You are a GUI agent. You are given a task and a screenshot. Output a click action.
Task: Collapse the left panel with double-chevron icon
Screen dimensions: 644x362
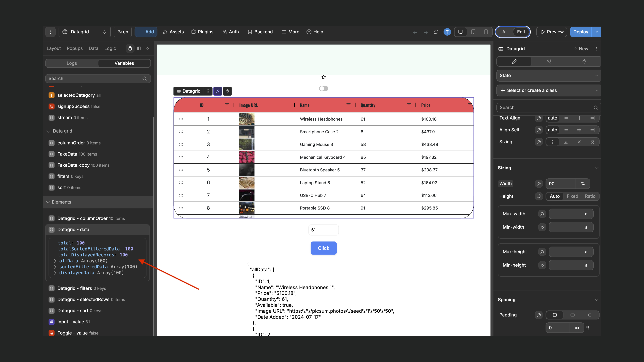[x=148, y=48]
